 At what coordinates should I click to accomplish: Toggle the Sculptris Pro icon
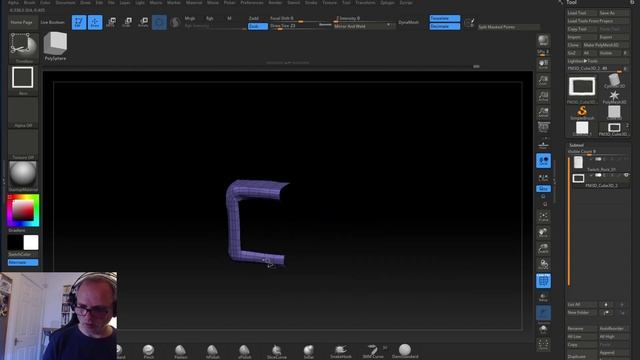(x=175, y=22)
